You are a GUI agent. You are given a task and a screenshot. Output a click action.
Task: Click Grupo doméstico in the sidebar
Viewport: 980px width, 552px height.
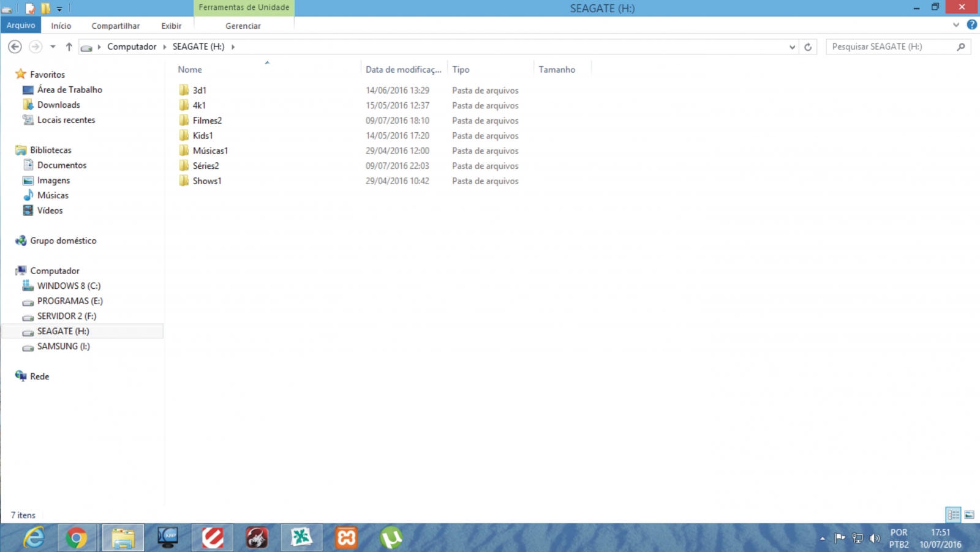coord(63,241)
